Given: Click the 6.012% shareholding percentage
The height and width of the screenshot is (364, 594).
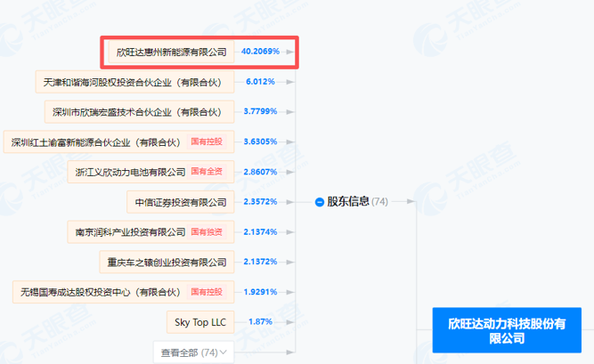Looking at the screenshot, I should 261,82.
